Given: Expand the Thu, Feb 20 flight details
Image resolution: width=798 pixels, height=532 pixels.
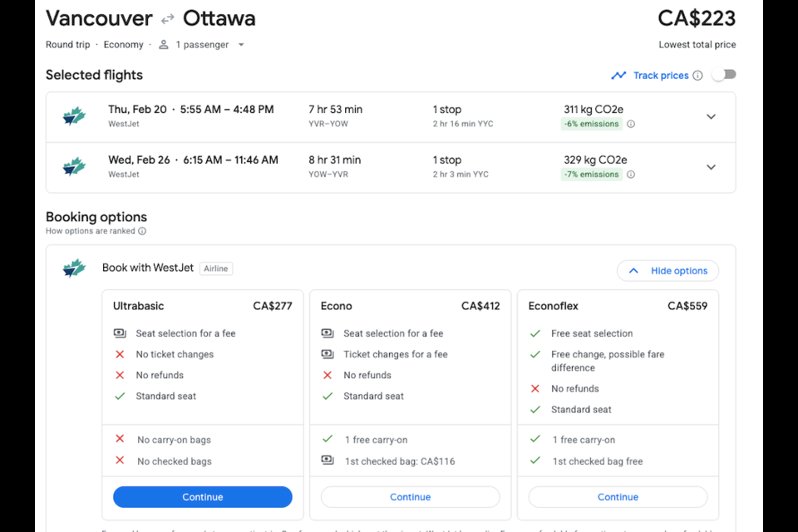Looking at the screenshot, I should [711, 116].
